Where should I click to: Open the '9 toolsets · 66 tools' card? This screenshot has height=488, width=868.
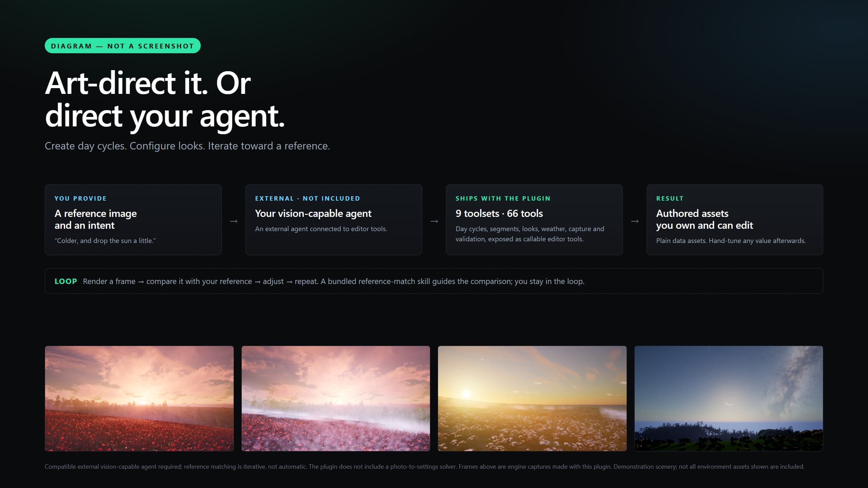[534, 220]
